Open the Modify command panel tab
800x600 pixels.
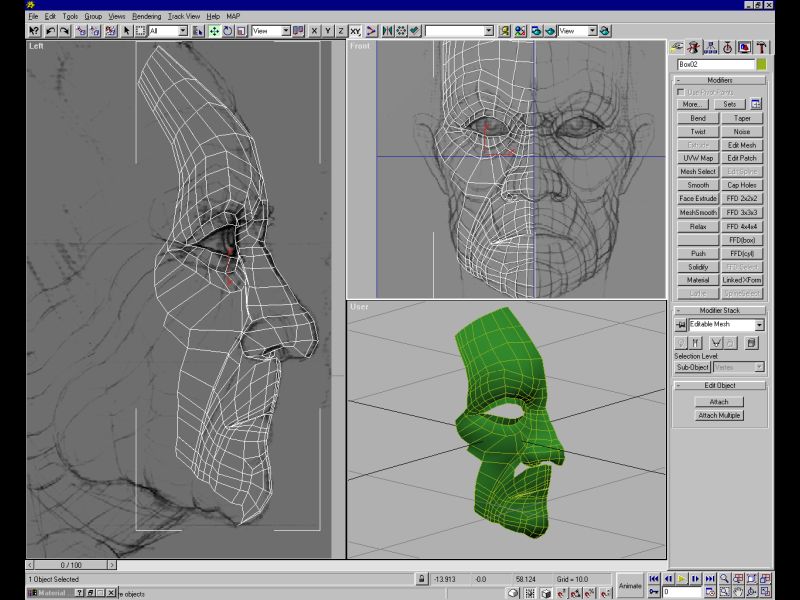[x=693, y=46]
